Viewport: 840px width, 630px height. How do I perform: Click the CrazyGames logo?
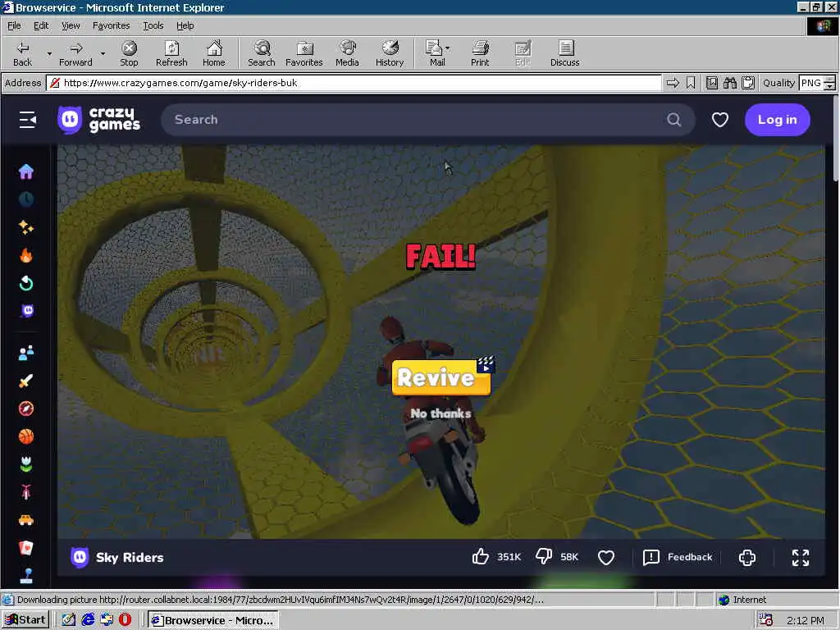tap(99, 120)
